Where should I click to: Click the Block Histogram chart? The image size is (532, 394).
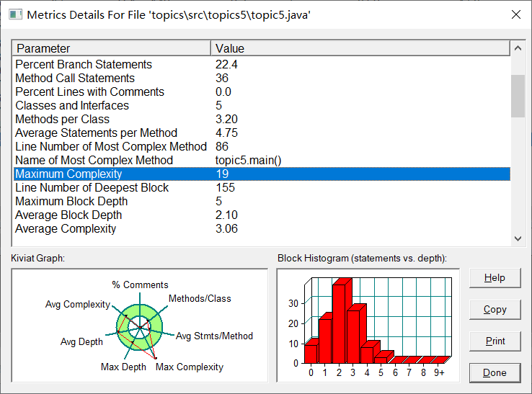[368, 326]
